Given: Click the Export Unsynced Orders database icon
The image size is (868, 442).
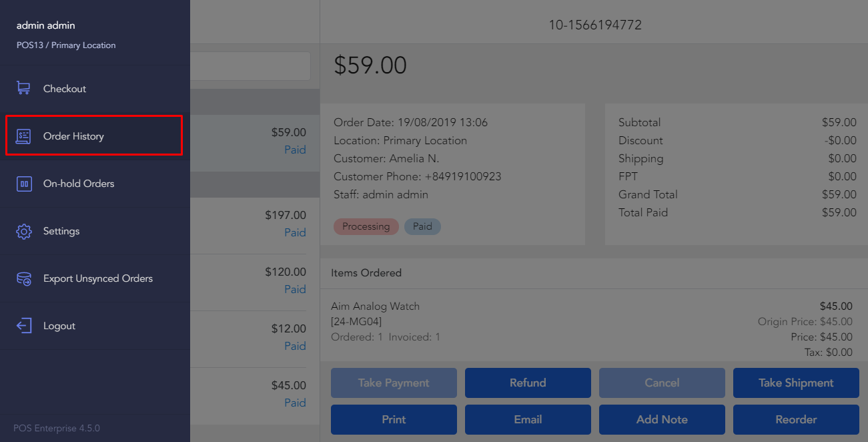Looking at the screenshot, I should tap(23, 278).
